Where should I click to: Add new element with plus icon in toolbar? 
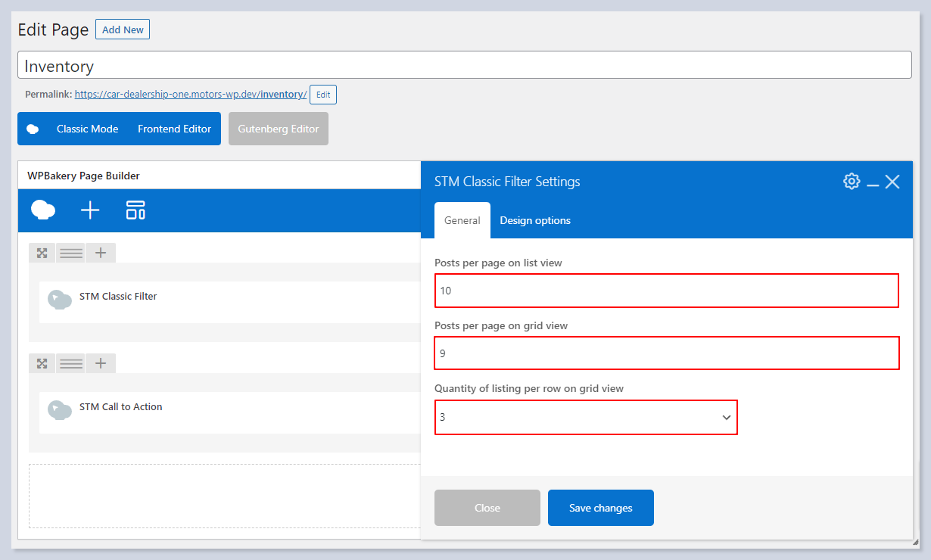[90, 210]
